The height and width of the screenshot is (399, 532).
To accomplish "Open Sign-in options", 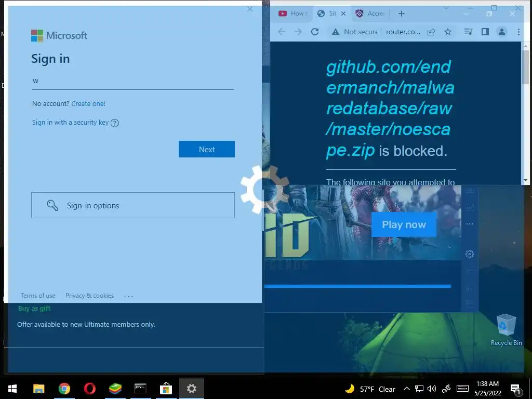I will tap(132, 205).
